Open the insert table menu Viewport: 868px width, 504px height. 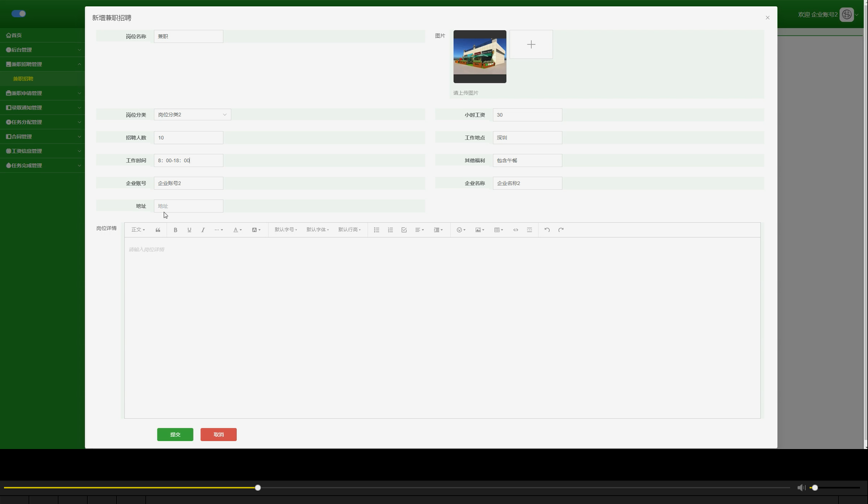pyautogui.click(x=499, y=230)
